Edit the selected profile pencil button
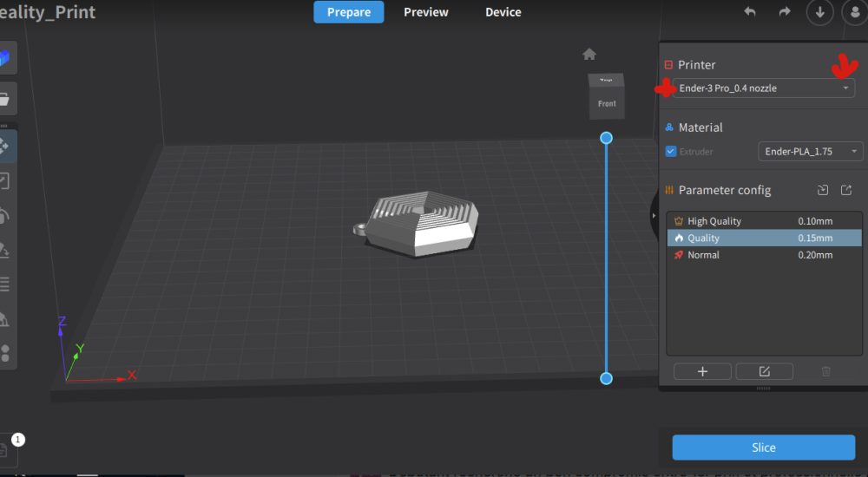 (765, 371)
